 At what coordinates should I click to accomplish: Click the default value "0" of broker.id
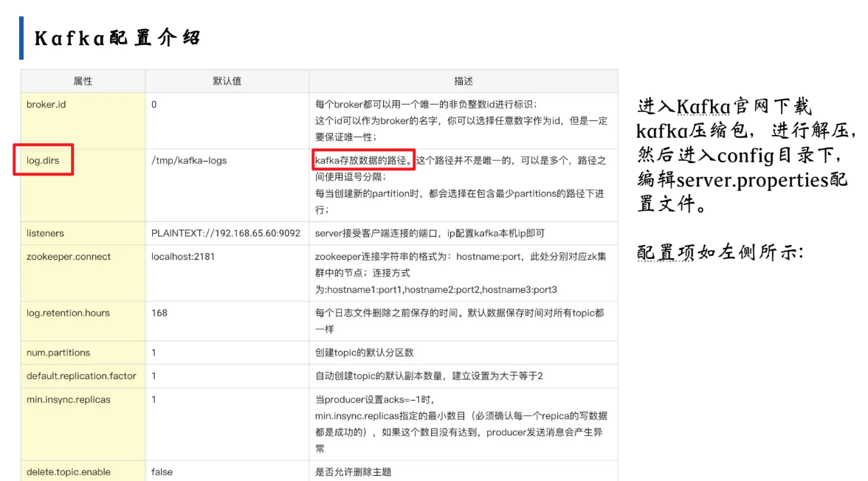154,105
